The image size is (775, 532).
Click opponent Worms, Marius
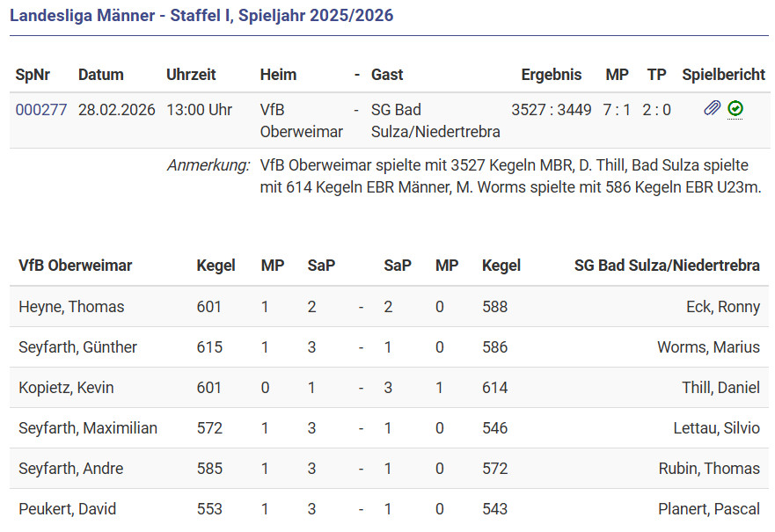[x=708, y=347]
